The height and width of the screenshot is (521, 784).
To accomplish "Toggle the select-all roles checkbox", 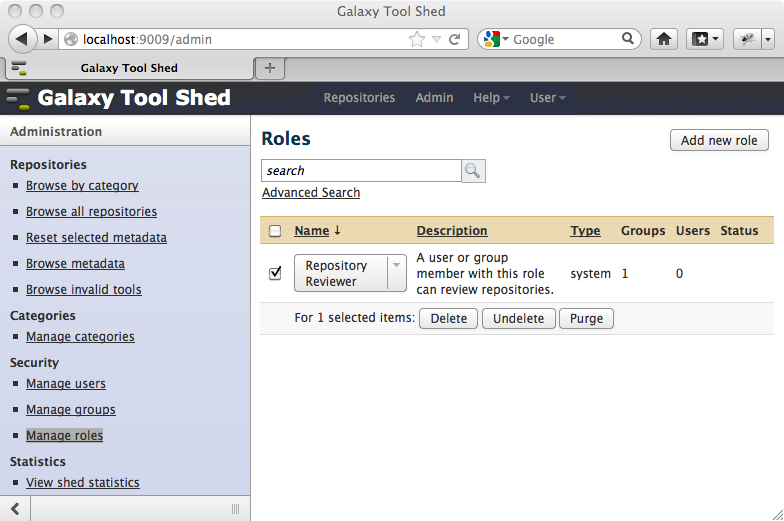I will (275, 230).
